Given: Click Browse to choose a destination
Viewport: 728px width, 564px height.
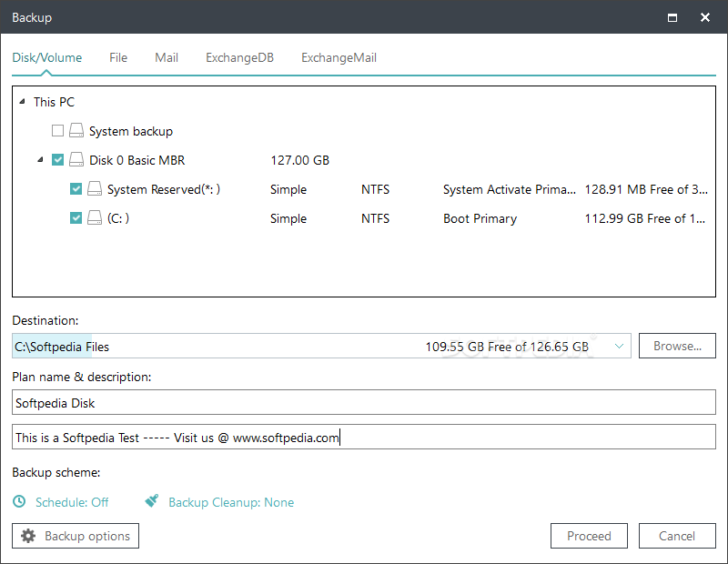Looking at the screenshot, I should (x=677, y=346).
